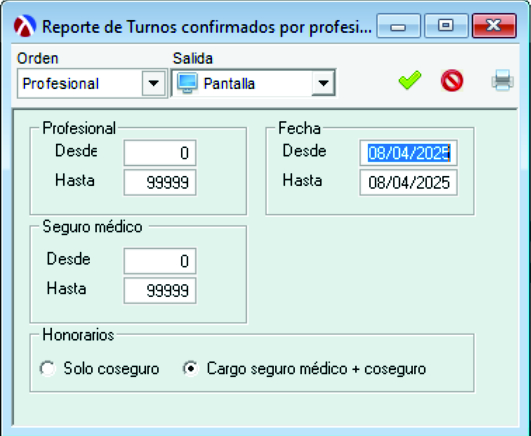Click the Salida label

[193, 58]
